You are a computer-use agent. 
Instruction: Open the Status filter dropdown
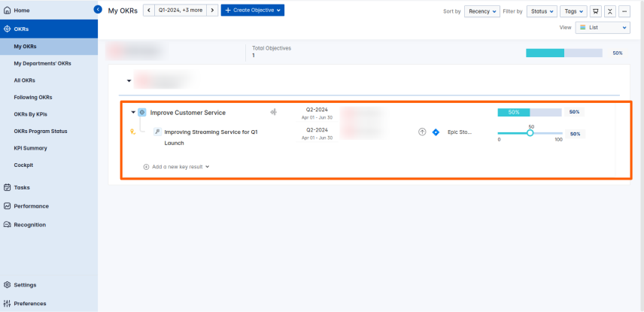(542, 11)
